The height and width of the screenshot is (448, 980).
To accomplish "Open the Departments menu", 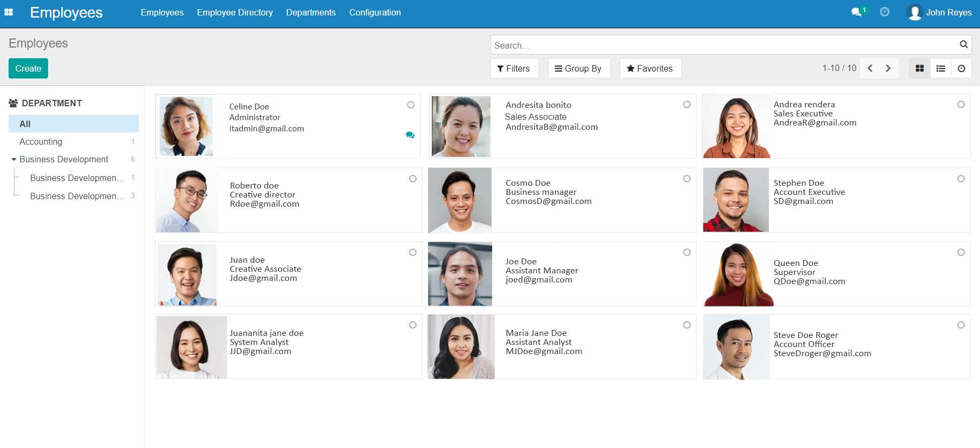I will click(310, 12).
